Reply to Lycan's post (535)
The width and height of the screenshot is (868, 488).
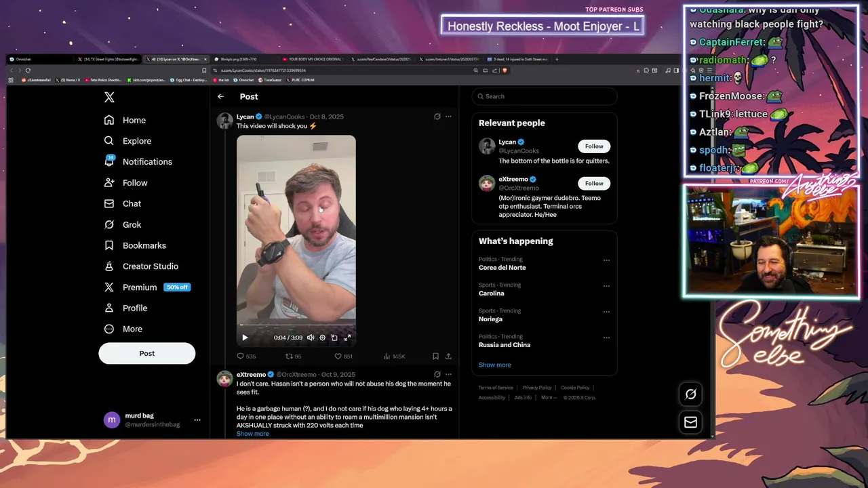[246, 357]
